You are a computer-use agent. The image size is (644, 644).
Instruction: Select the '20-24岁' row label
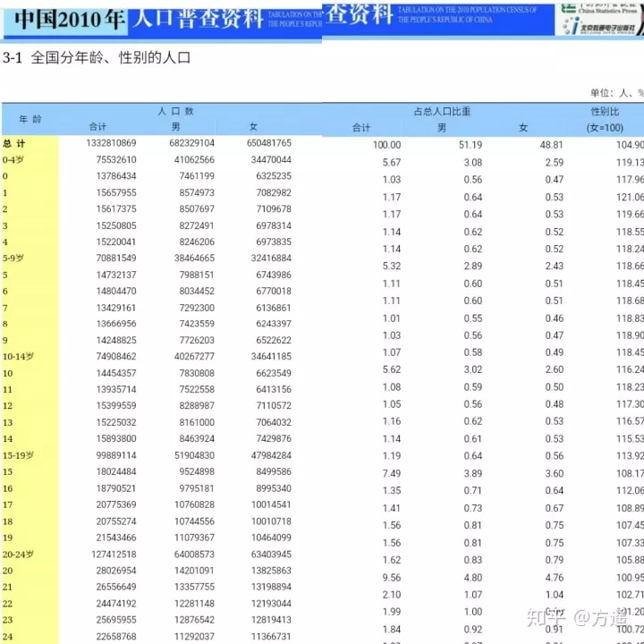point(18,555)
